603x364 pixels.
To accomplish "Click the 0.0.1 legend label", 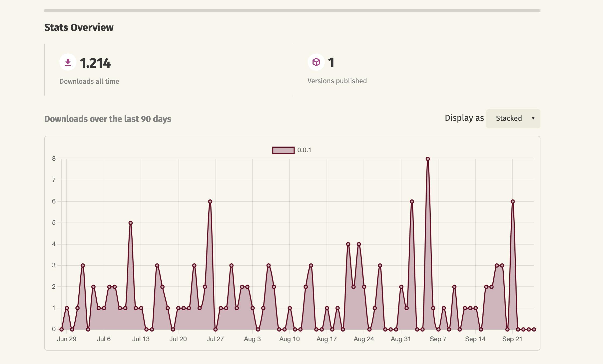I will coord(304,150).
